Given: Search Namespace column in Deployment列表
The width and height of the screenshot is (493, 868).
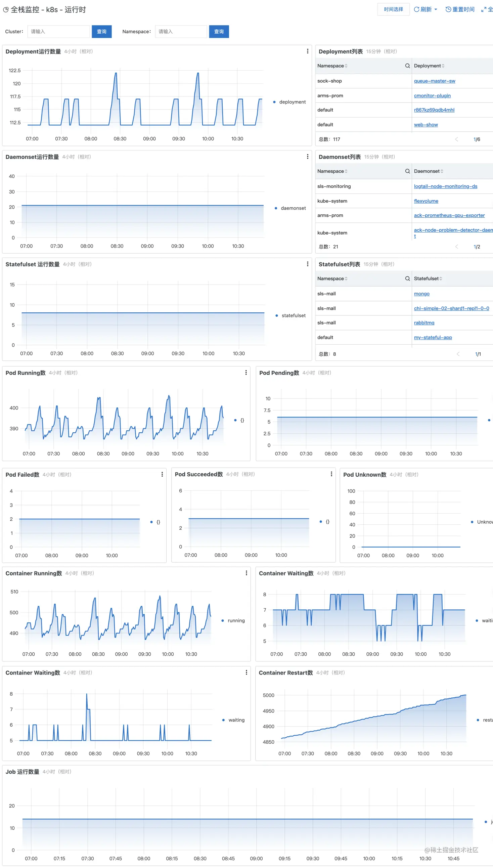Looking at the screenshot, I should click(x=407, y=66).
